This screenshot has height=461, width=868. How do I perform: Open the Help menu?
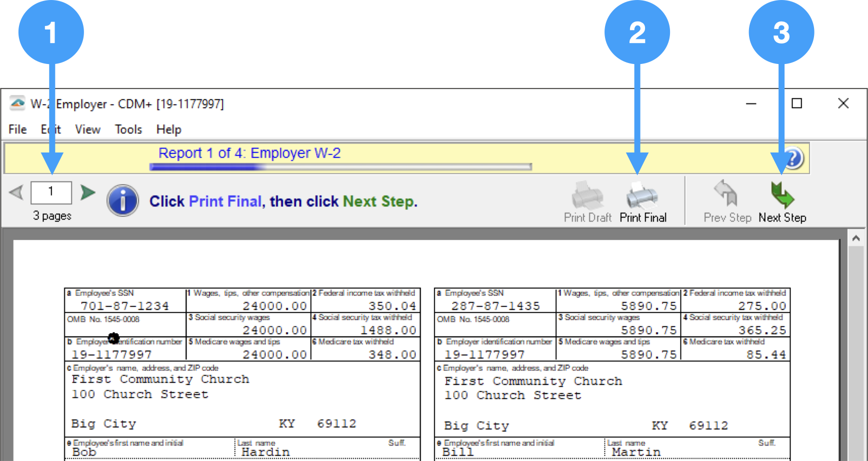tap(168, 129)
